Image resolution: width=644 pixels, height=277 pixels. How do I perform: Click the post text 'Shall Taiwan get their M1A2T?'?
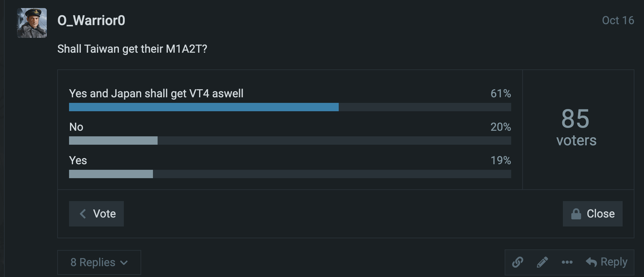[x=132, y=49]
